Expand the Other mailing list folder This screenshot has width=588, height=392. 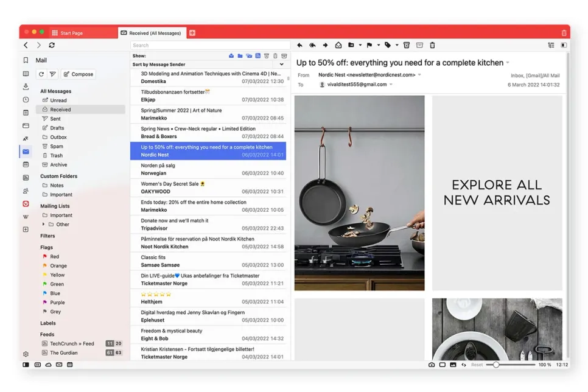click(43, 225)
